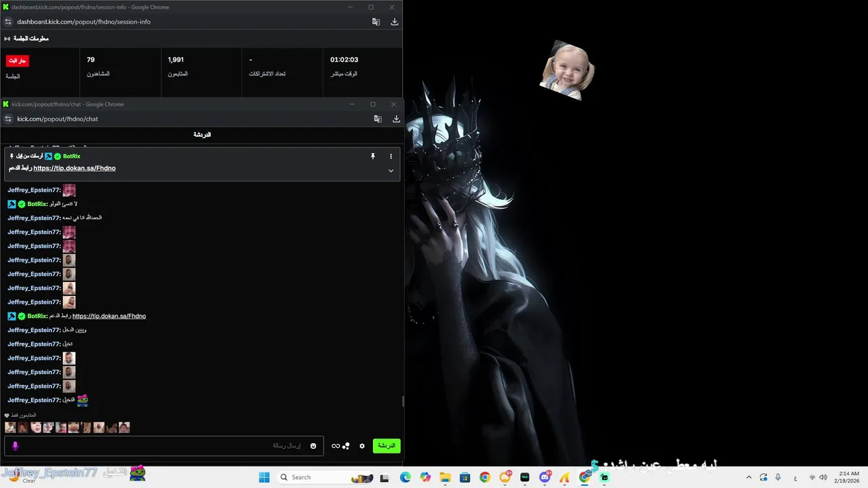Click the المتابعون فقط followers-only label
This screenshot has width=868, height=488.
pos(23,415)
